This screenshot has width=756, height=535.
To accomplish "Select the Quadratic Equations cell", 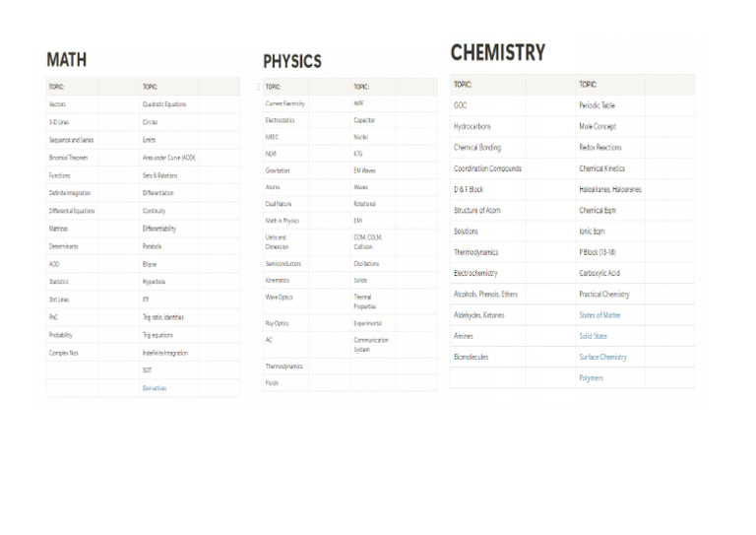I will 164,104.
